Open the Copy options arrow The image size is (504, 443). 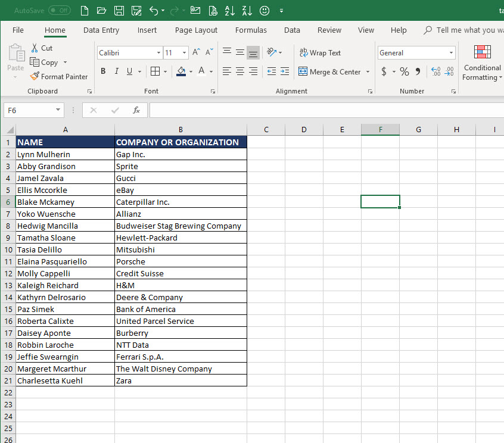66,63
